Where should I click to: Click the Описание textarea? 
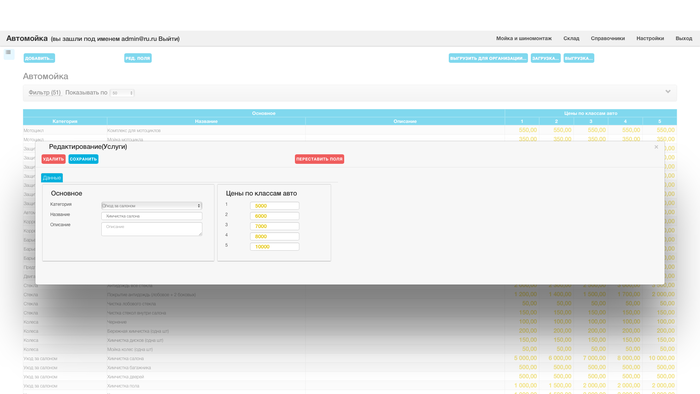(x=152, y=229)
